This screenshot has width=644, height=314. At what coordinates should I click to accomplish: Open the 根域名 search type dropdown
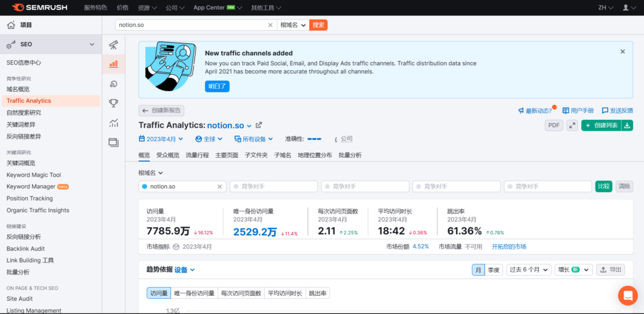tap(293, 25)
